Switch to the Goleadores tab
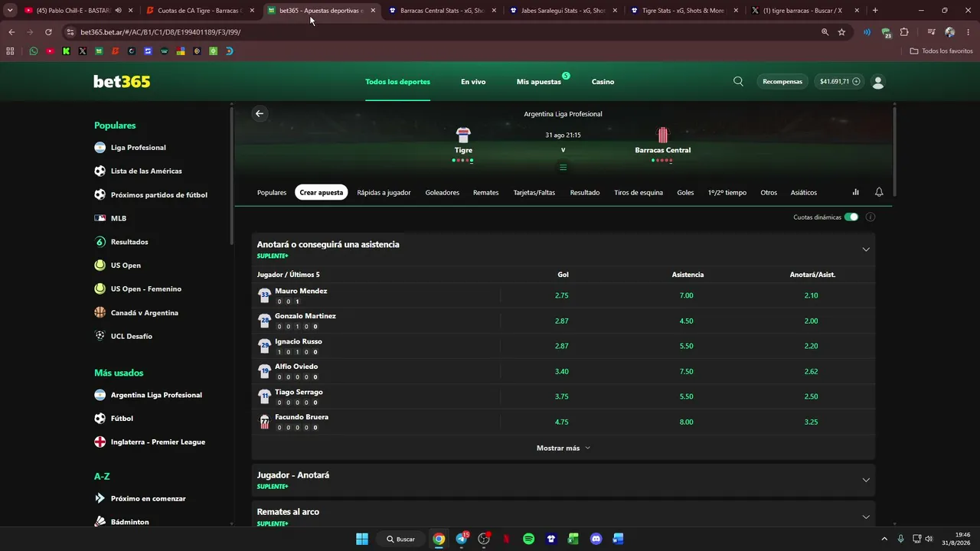The height and width of the screenshot is (551, 980). [x=443, y=192]
